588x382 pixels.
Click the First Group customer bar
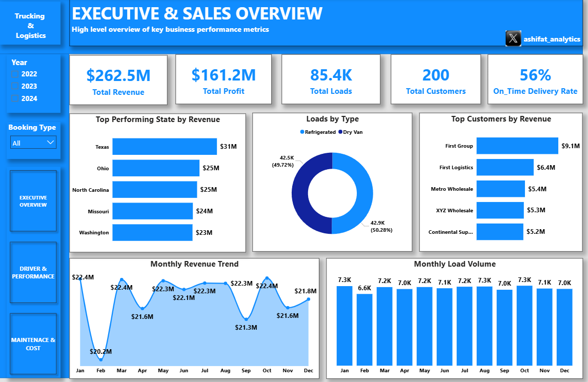click(x=517, y=146)
